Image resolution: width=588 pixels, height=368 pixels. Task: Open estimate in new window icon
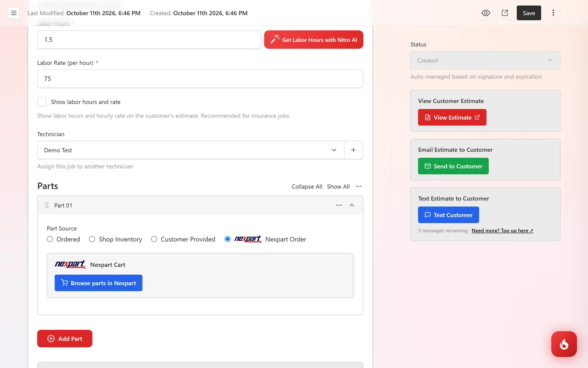click(505, 13)
